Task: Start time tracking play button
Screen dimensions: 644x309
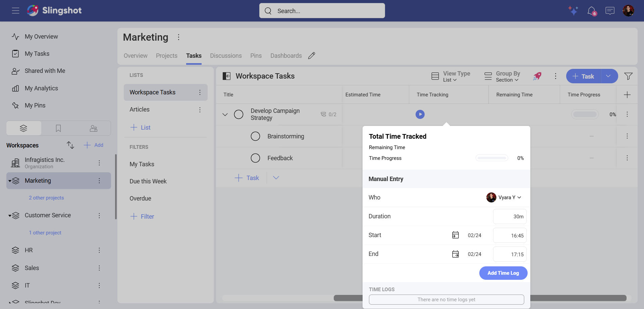Action: point(420,115)
